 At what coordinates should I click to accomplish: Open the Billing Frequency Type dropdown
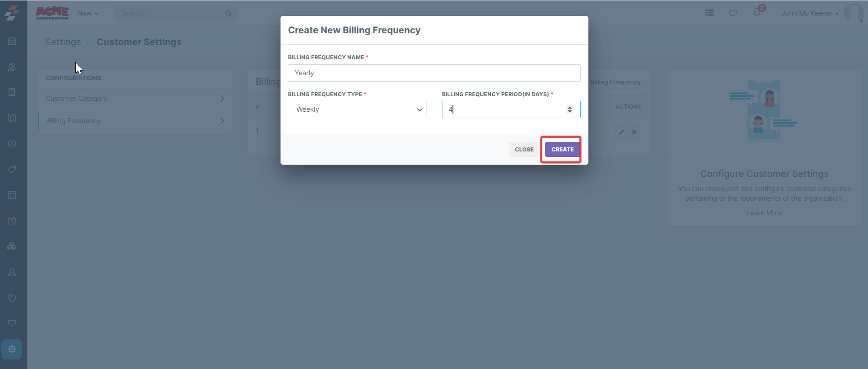tap(357, 109)
